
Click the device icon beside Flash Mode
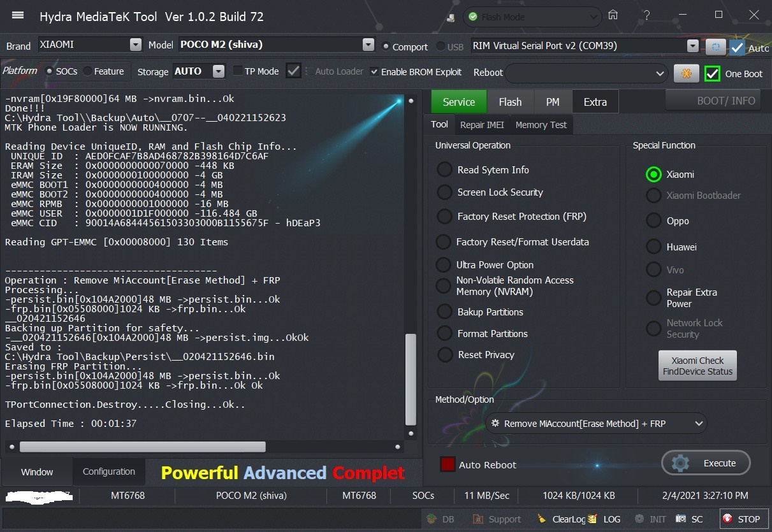[x=451, y=17]
